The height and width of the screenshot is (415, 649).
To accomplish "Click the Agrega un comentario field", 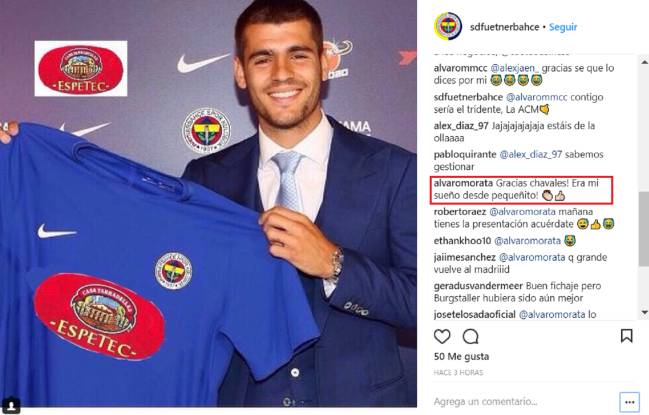I will pos(524,401).
